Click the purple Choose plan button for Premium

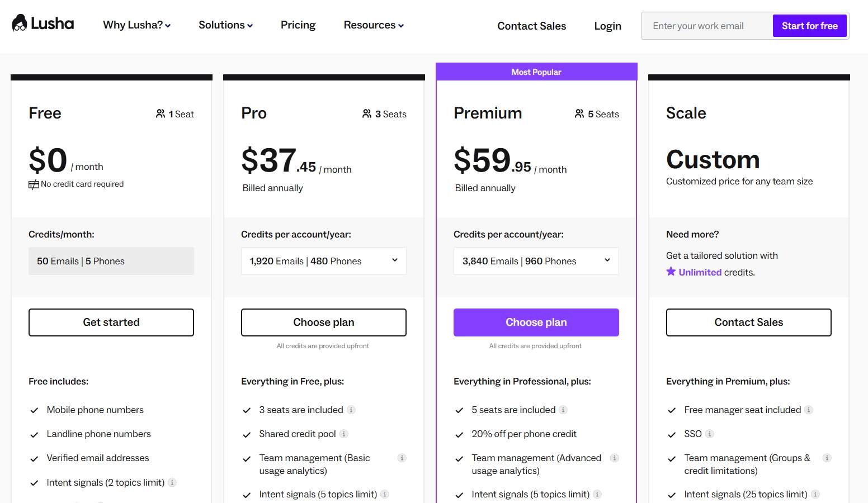tap(536, 322)
